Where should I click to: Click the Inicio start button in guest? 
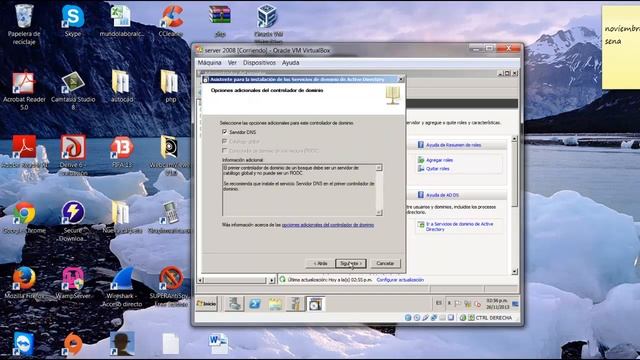click(x=207, y=304)
